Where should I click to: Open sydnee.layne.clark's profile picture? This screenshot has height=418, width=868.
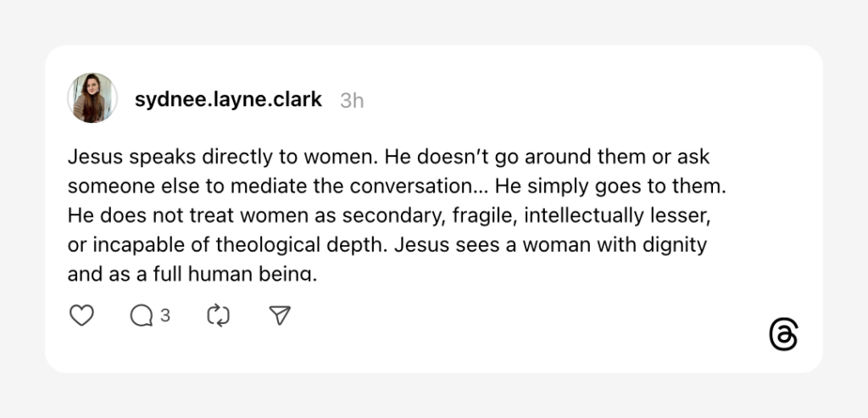92,98
